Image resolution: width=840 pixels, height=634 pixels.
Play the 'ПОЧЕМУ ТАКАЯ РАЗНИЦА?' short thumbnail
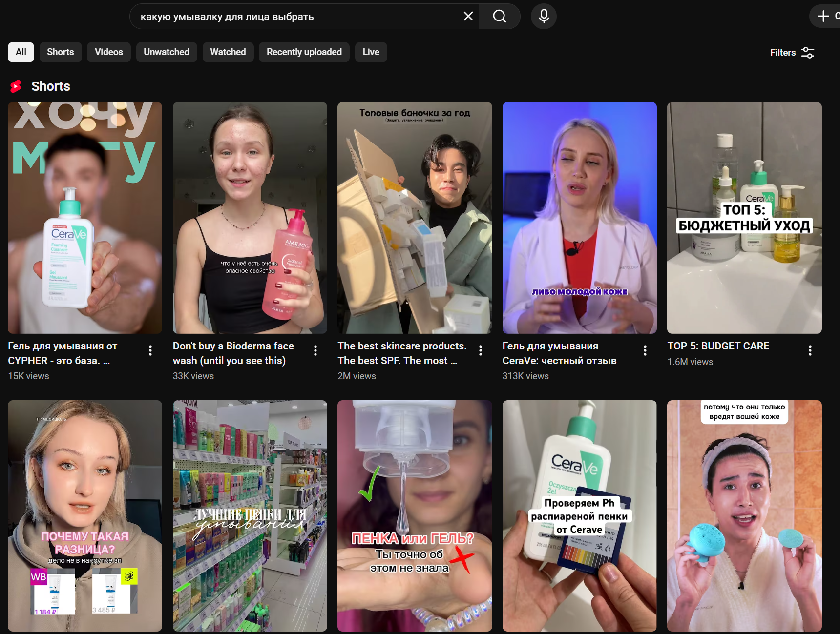tap(85, 516)
